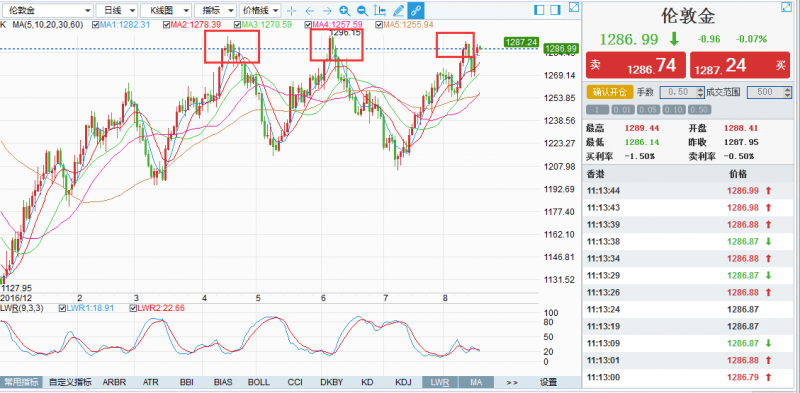Image resolution: width=800 pixels, height=393 pixels.
Task: Click the left arrow navigation icon
Action: coord(309,10)
